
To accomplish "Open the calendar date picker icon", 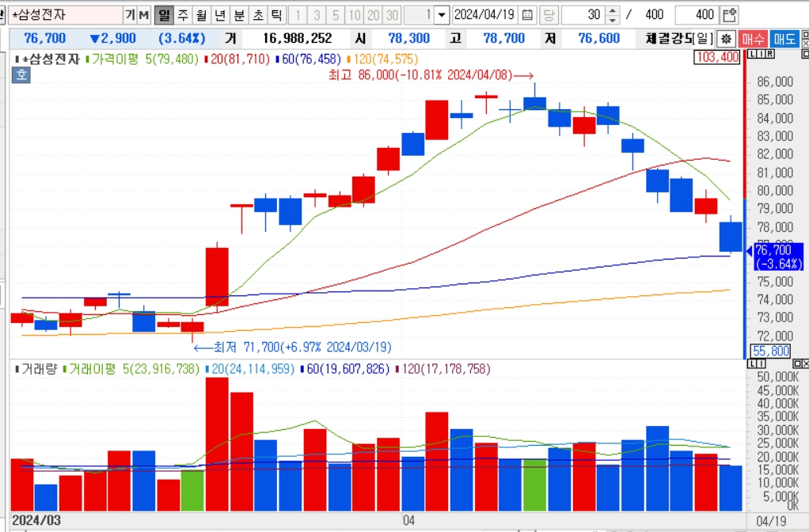I will [x=526, y=15].
